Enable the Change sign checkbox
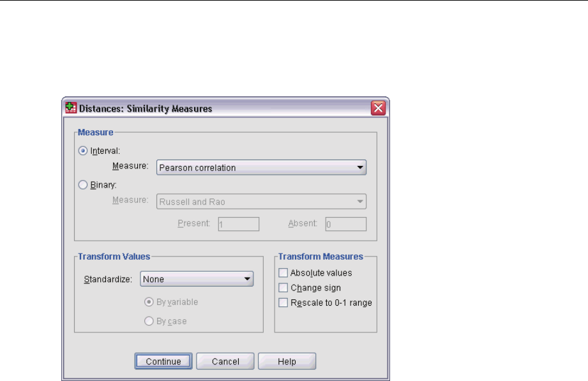Screen dimensions: 588x381 click(283, 288)
